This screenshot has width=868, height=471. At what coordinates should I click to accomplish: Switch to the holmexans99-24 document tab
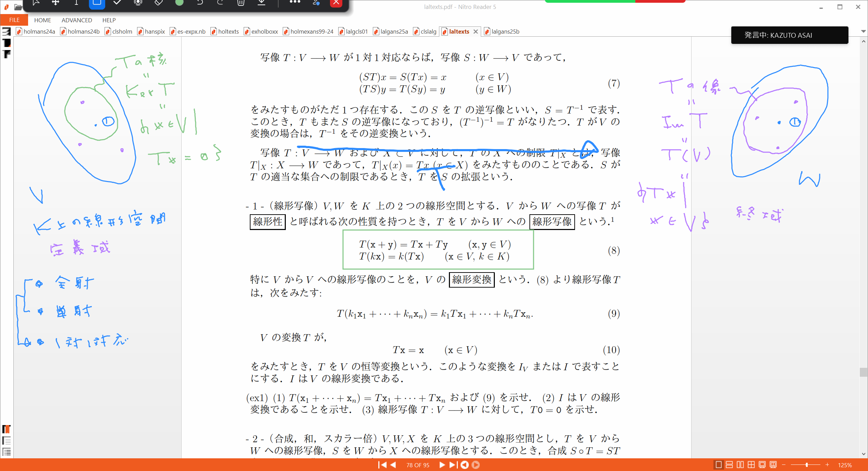(x=308, y=32)
